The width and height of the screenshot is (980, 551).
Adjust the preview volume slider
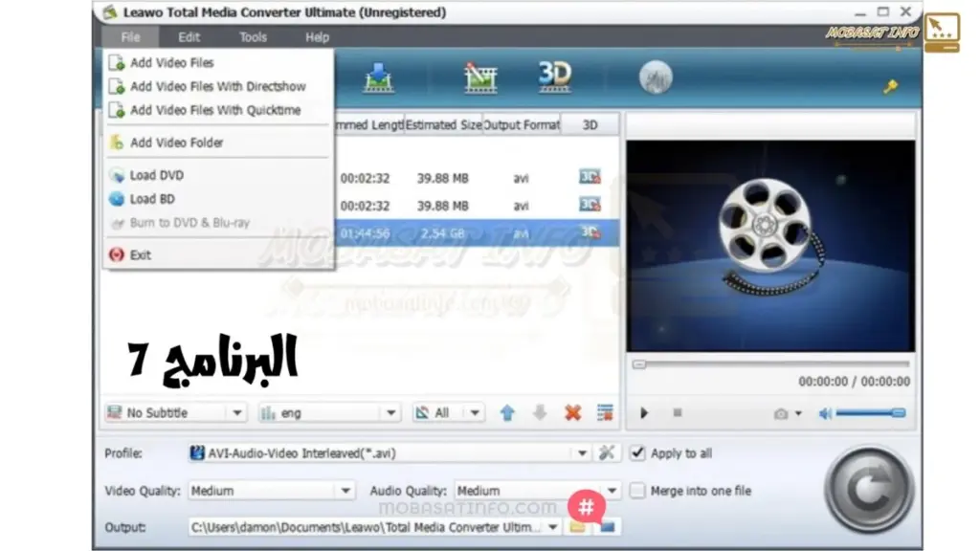coord(871,413)
